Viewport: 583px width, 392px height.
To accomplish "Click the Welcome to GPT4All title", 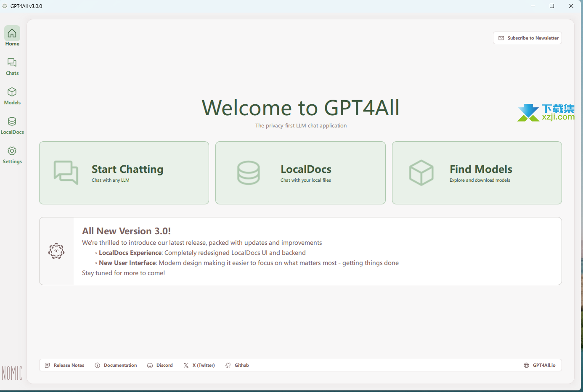I will 300,108.
